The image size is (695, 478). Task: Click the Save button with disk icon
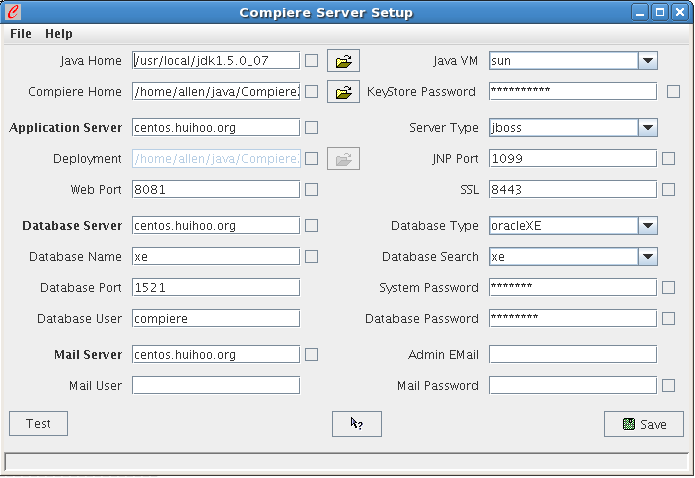pyautogui.click(x=643, y=424)
